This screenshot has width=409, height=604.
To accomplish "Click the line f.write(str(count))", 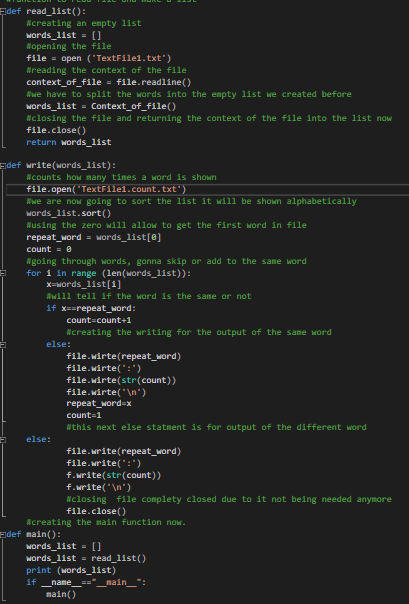I will [114, 475].
